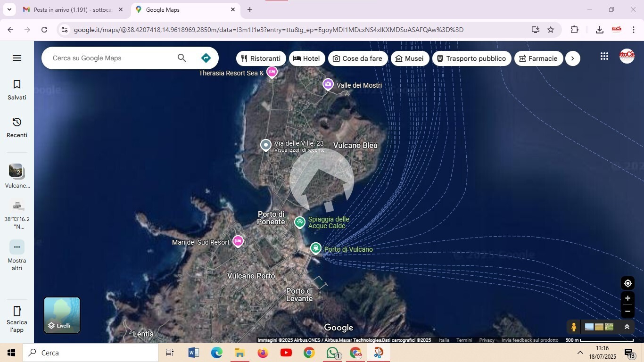Click the directions arrow icon

(206, 58)
